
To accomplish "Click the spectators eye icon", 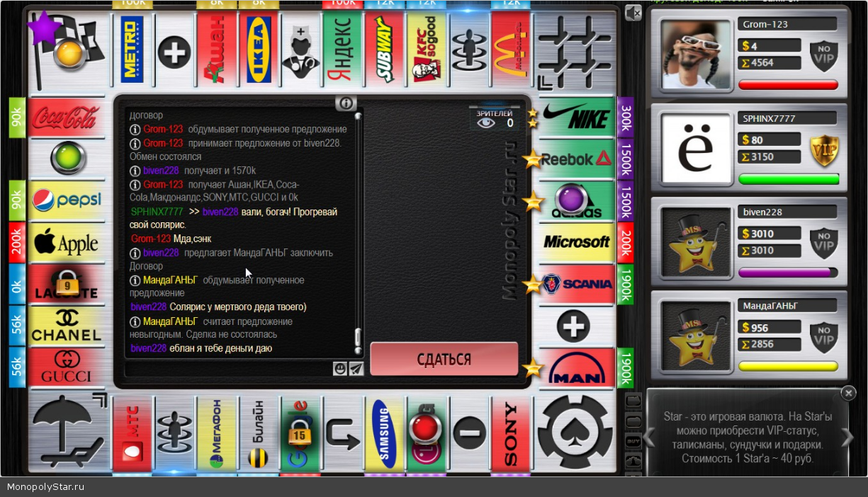I will (485, 122).
